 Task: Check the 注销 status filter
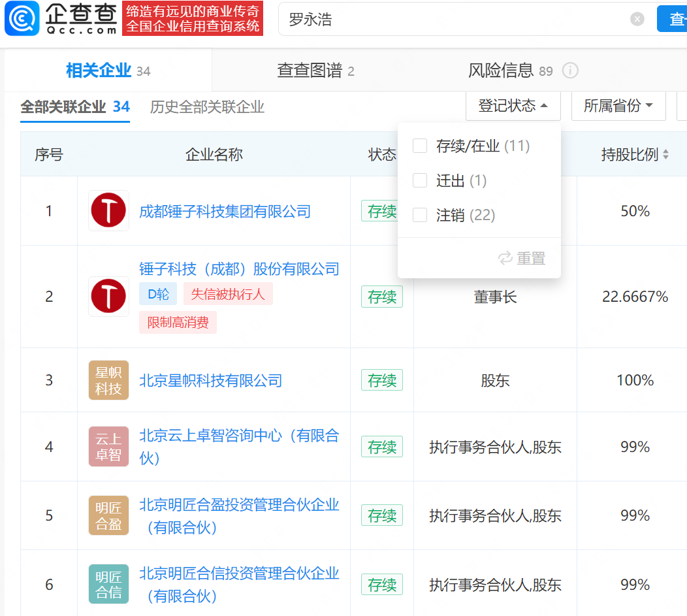(420, 215)
